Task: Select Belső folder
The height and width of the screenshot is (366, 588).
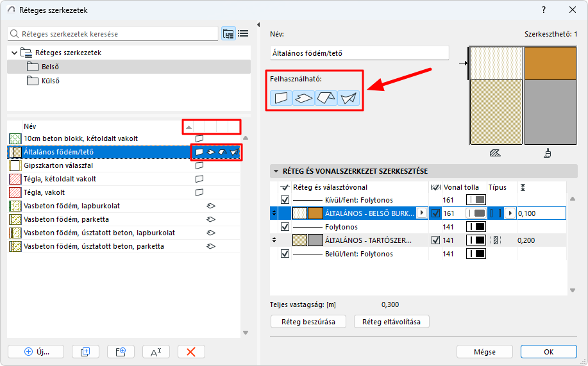Action: coord(129,67)
